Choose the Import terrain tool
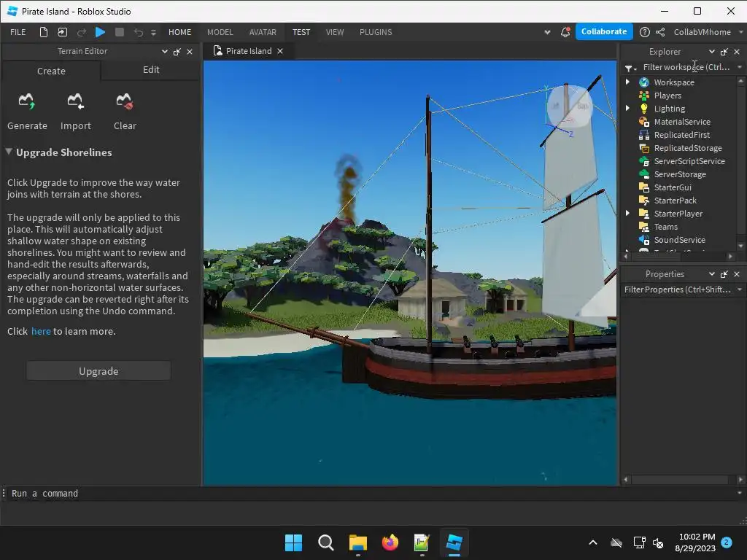747x560 pixels. click(x=76, y=112)
